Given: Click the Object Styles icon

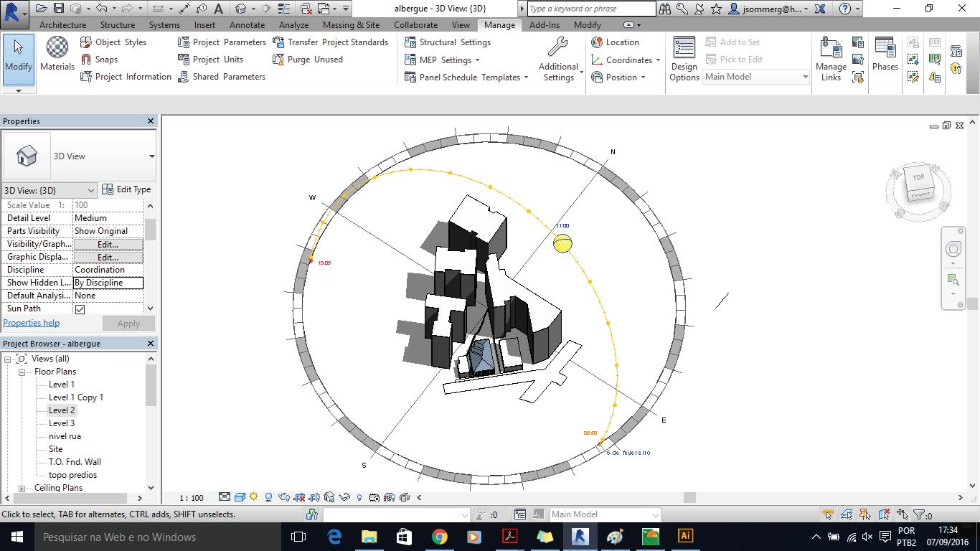Looking at the screenshot, I should click(86, 42).
